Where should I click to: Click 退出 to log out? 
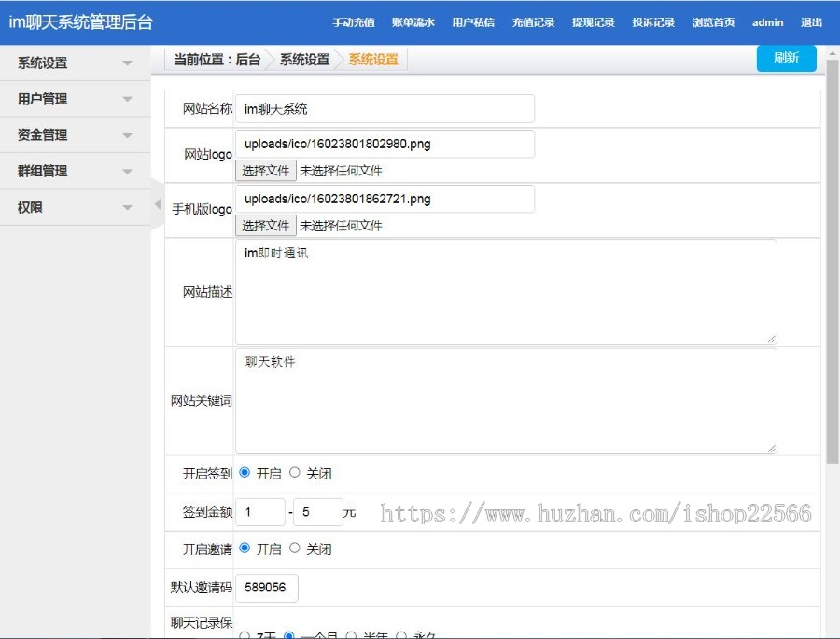[x=811, y=22]
